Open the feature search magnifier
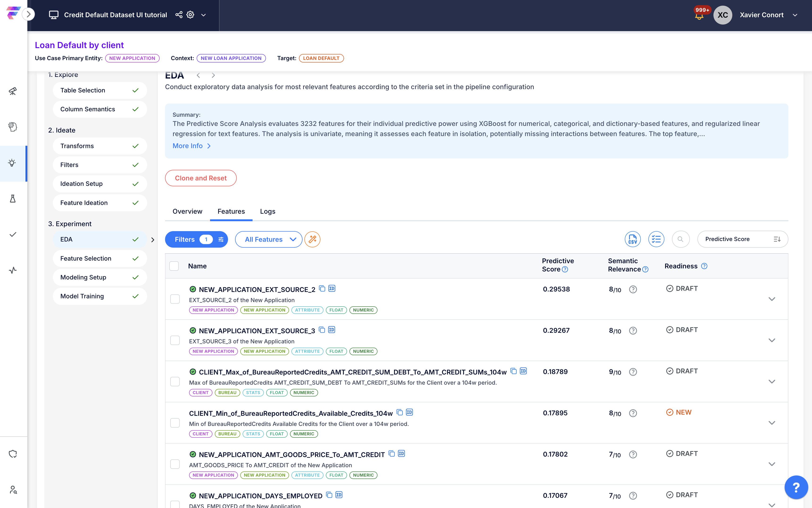Image resolution: width=812 pixels, height=508 pixels. [x=680, y=239]
